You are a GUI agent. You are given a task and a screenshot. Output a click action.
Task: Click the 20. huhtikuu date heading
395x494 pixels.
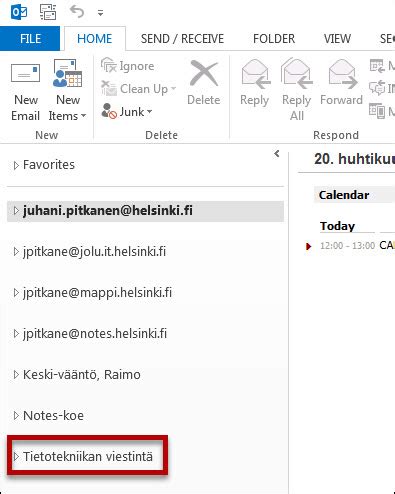point(354,159)
